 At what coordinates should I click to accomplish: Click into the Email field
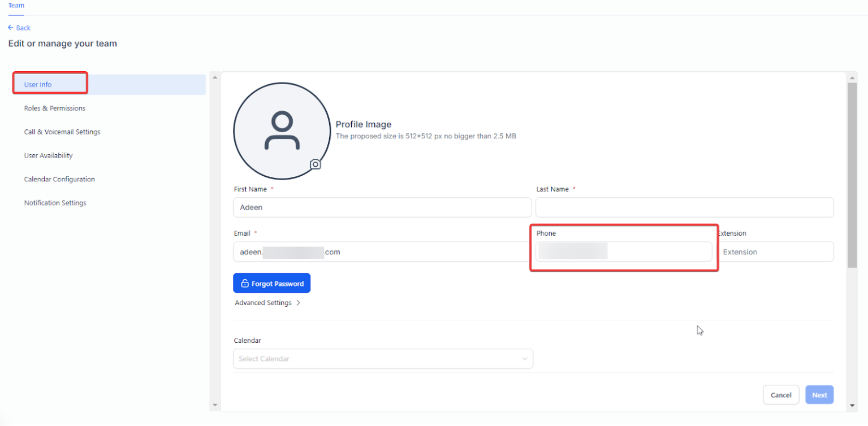point(382,252)
